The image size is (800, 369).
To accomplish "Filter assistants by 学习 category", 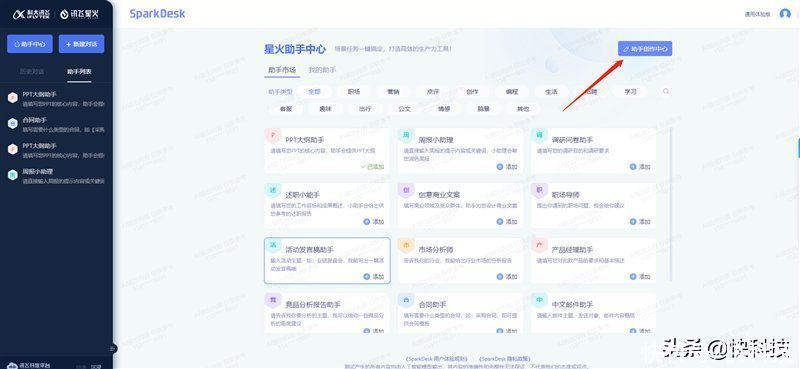I will (631, 92).
